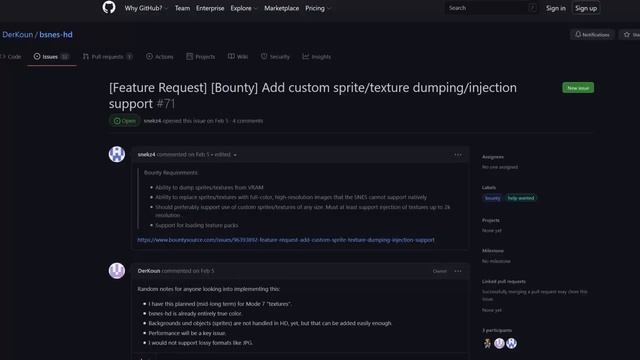Click the second participant avatar

[499, 343]
